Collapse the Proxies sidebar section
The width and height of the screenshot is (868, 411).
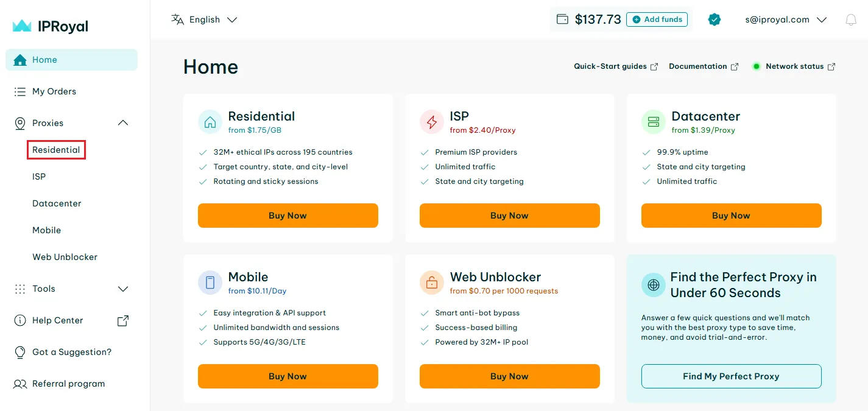(123, 123)
